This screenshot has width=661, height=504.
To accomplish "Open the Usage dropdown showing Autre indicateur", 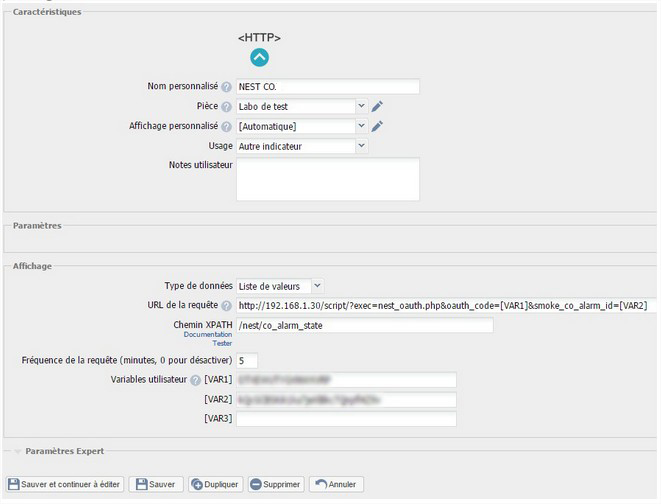I will point(302,146).
